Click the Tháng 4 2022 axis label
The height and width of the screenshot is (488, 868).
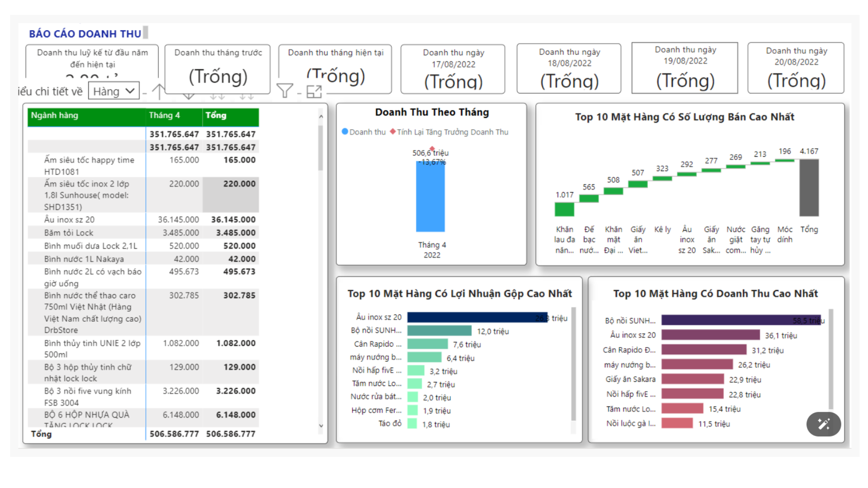pyautogui.click(x=432, y=250)
